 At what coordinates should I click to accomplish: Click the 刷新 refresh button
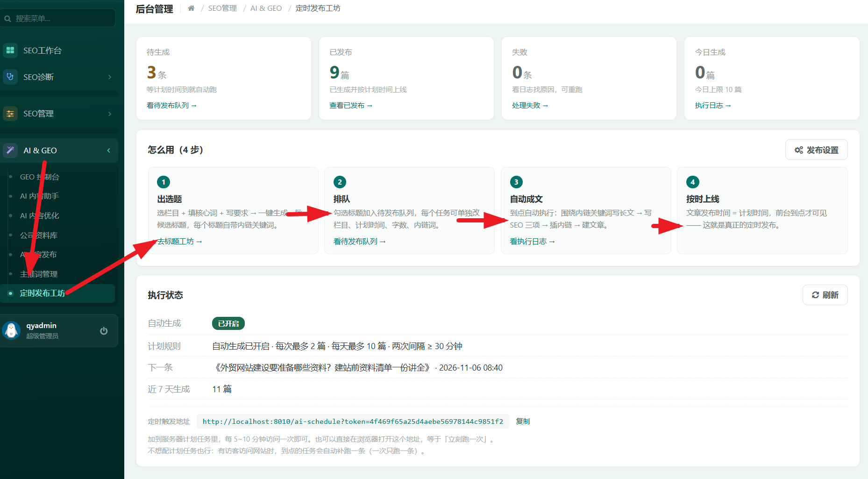tap(825, 295)
